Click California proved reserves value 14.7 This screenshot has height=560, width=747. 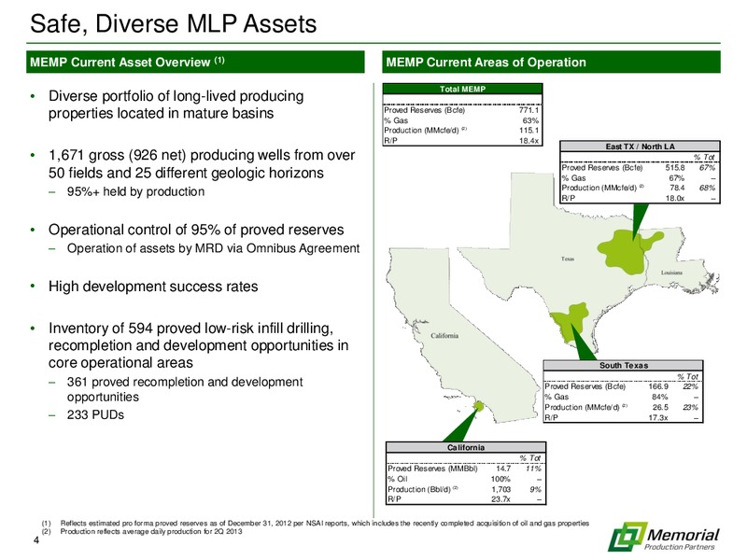[x=503, y=469]
